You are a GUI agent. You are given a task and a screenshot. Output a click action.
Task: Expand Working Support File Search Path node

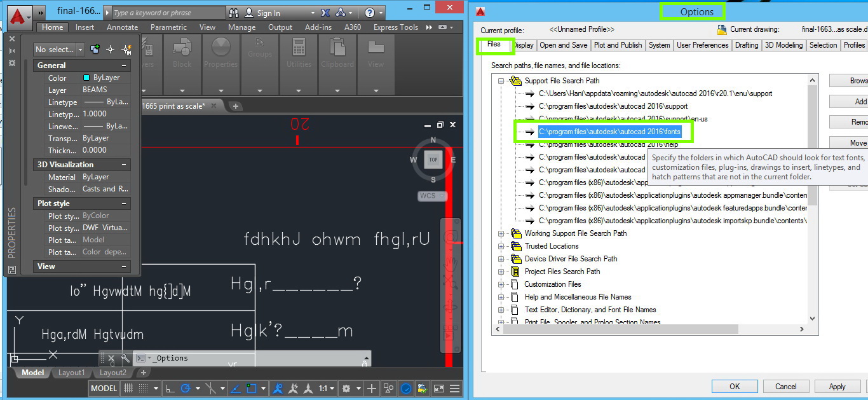click(501, 233)
